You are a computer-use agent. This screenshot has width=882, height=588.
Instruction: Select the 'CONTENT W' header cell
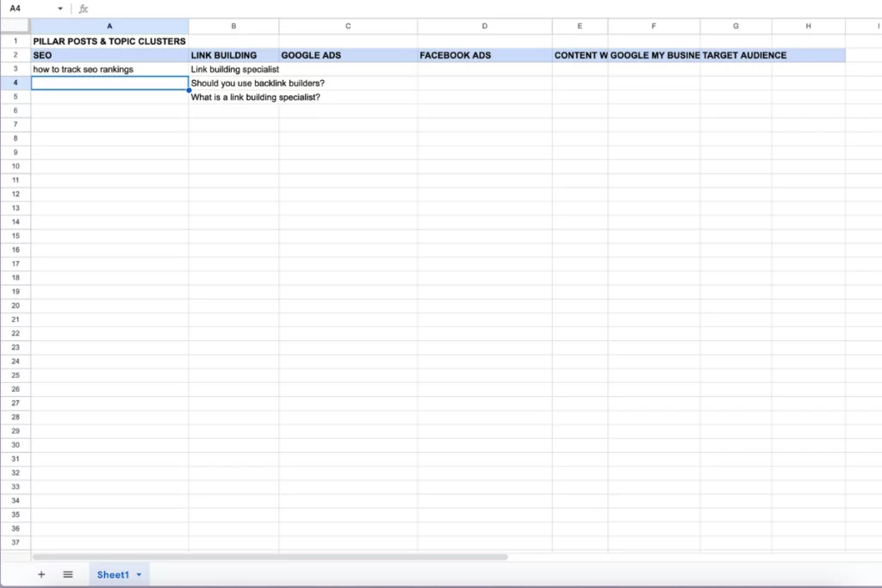(x=580, y=55)
